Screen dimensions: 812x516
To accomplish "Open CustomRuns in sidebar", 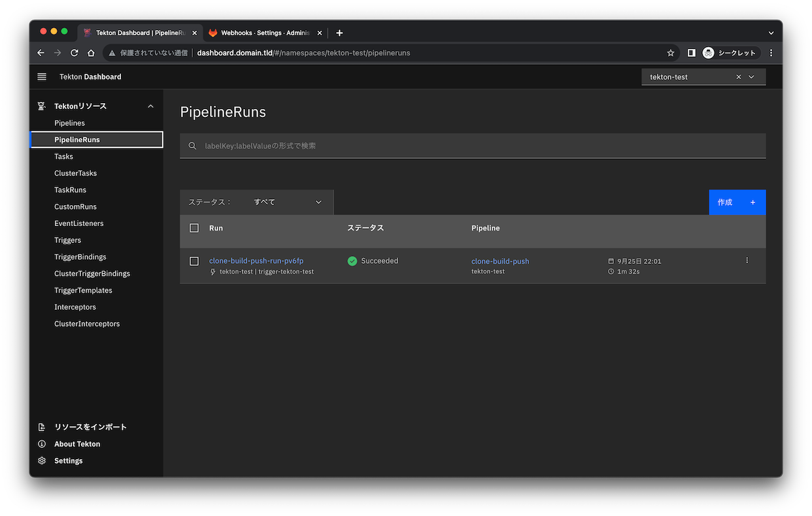I will [x=75, y=206].
